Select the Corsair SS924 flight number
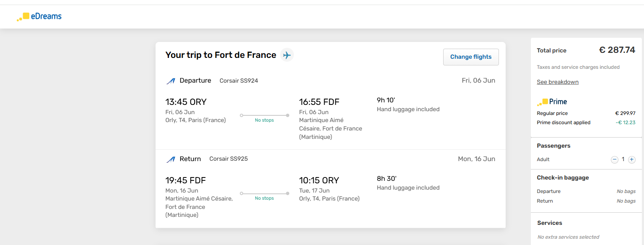The image size is (644, 245). pyautogui.click(x=239, y=81)
